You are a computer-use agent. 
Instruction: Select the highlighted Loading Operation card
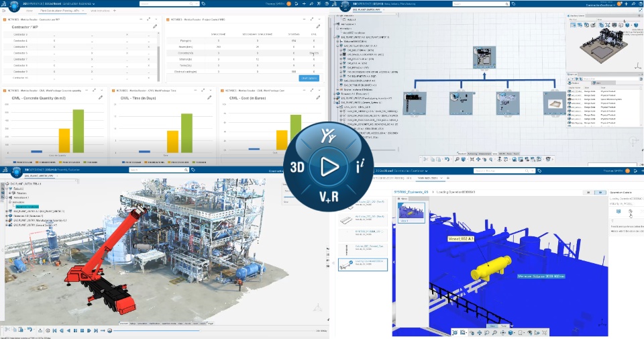[363, 264]
